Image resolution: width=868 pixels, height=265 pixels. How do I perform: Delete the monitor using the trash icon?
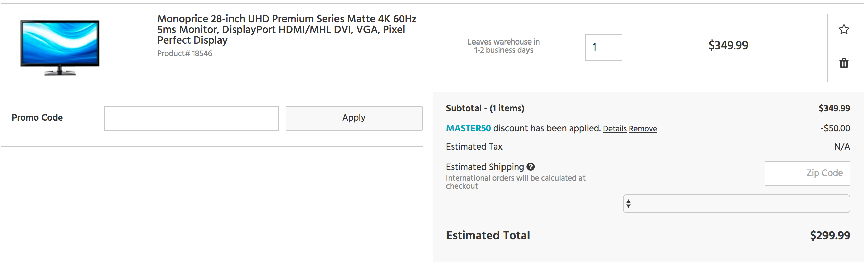coord(843,64)
